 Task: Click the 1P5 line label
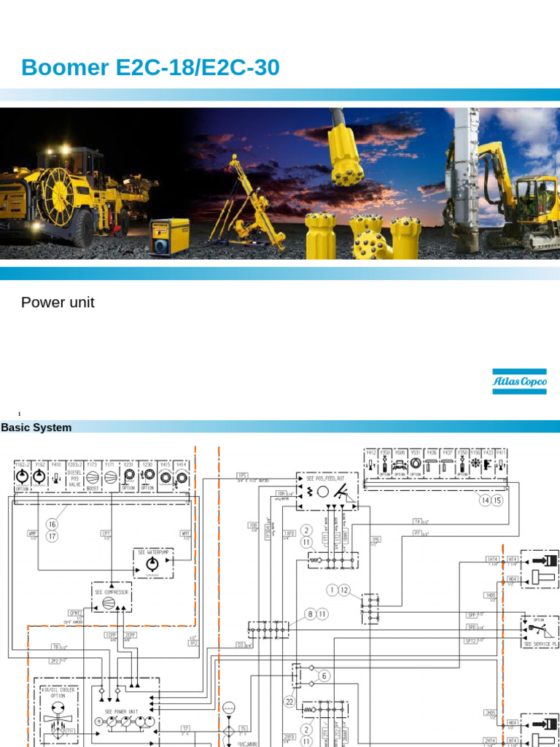242,476
